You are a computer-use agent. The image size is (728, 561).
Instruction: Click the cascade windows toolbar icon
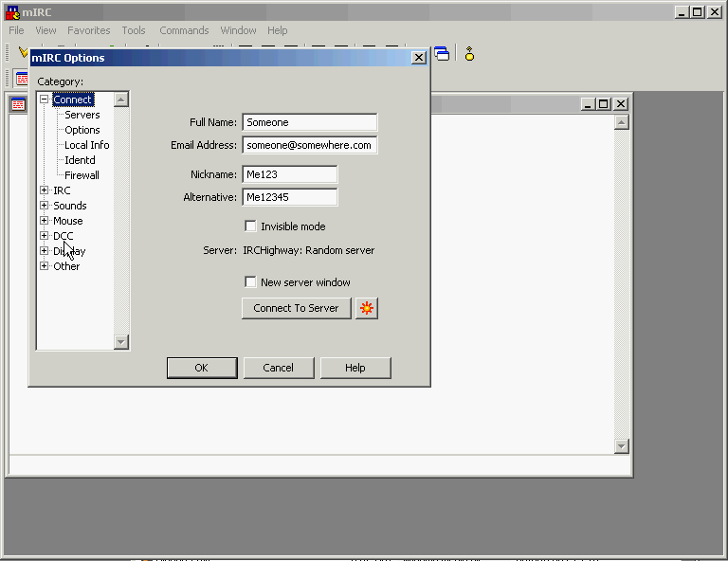point(442,54)
